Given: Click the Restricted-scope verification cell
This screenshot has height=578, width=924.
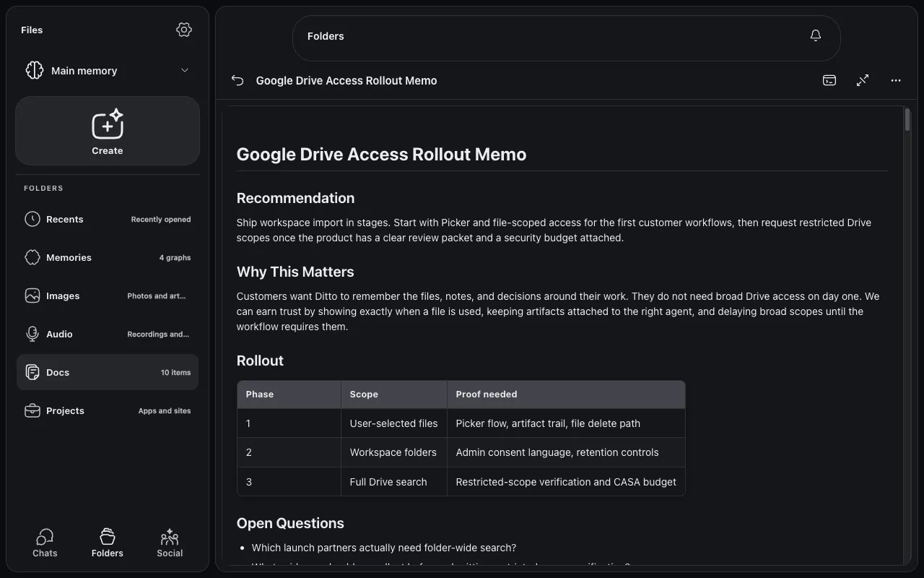Looking at the screenshot, I should 566,482.
